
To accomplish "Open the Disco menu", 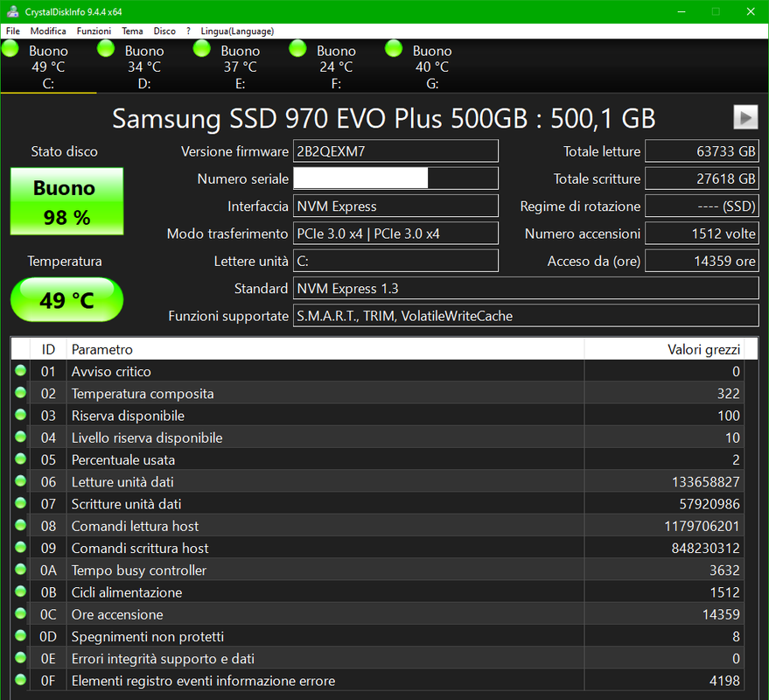I will click(164, 31).
